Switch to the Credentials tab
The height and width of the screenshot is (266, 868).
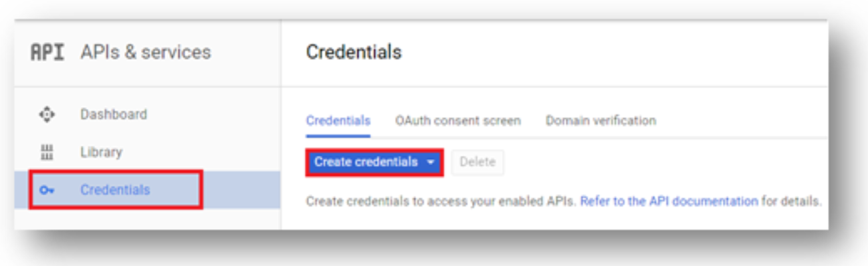tap(338, 121)
